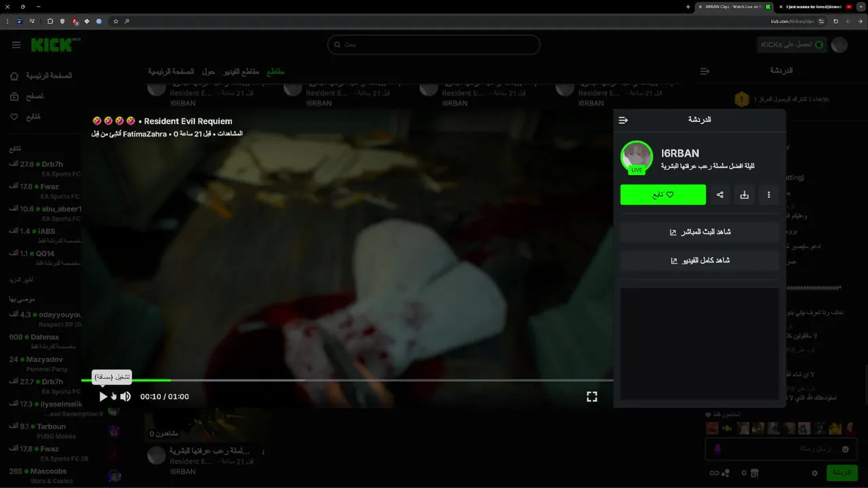
Task: Switch to the 'حول' about tab
Action: (x=208, y=71)
